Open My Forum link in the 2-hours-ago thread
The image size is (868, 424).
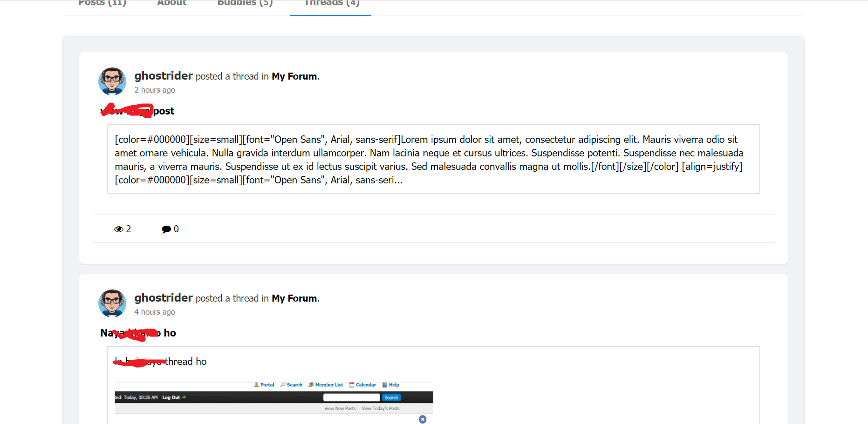[x=294, y=76]
